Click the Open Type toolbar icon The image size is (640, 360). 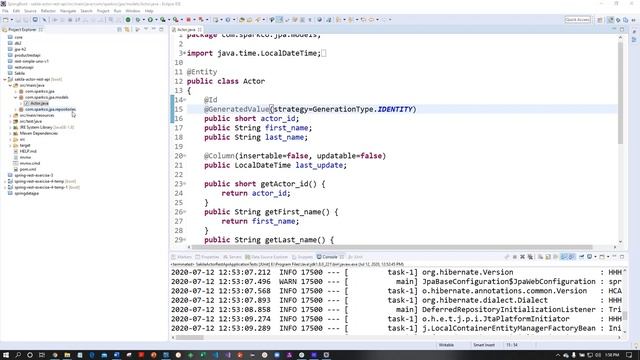(242, 20)
